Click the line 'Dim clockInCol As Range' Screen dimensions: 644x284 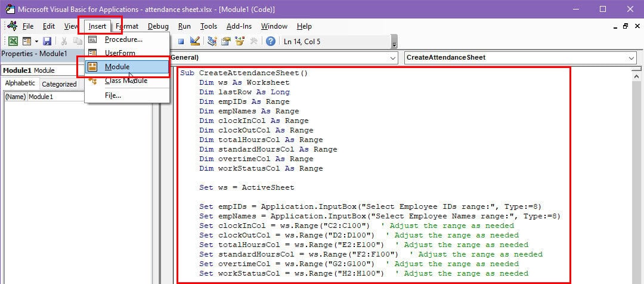(x=254, y=121)
